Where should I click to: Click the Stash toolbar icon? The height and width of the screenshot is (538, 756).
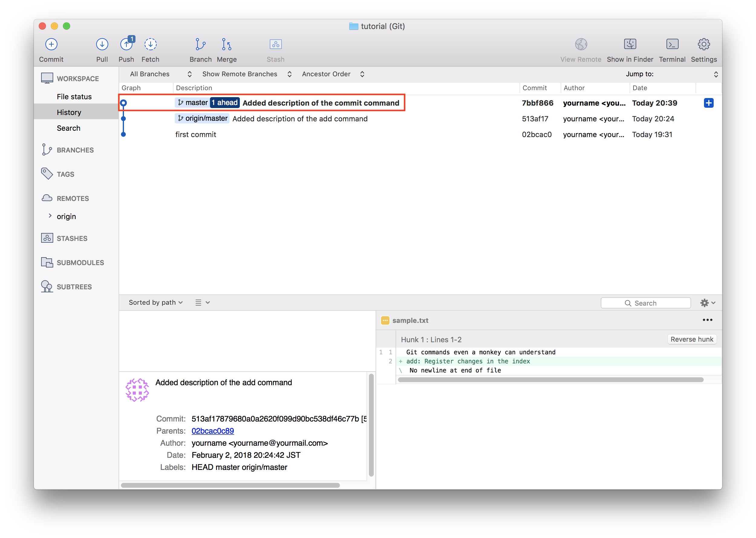(x=275, y=44)
